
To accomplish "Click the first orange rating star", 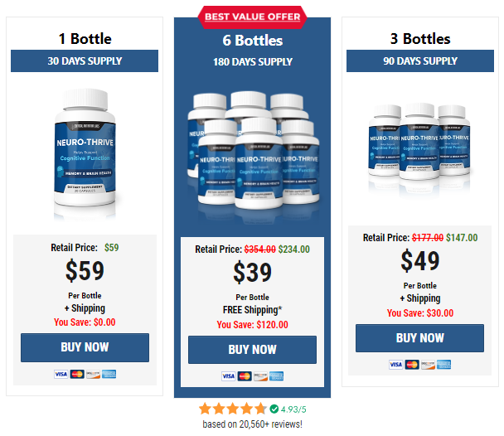I will pyautogui.click(x=205, y=409).
